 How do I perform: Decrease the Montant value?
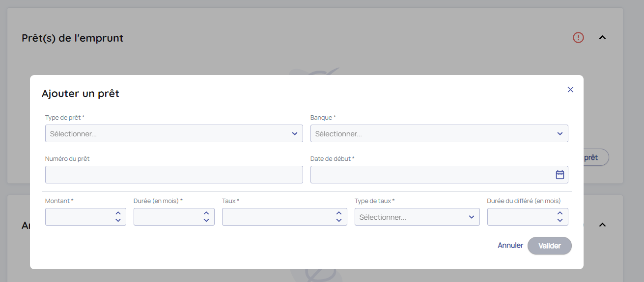(118, 220)
